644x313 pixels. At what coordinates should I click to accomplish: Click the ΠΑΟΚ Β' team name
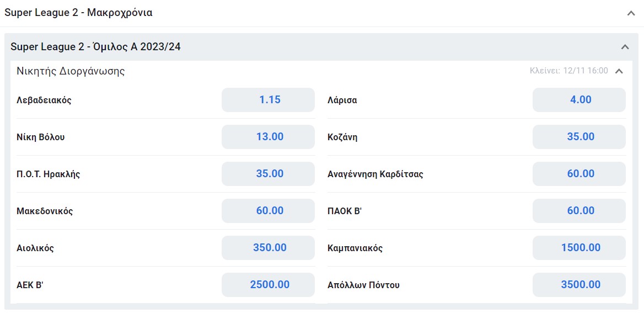point(344,211)
